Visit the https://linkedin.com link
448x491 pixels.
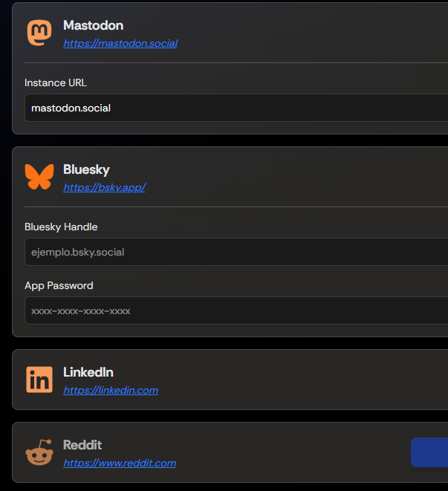pyautogui.click(x=111, y=390)
